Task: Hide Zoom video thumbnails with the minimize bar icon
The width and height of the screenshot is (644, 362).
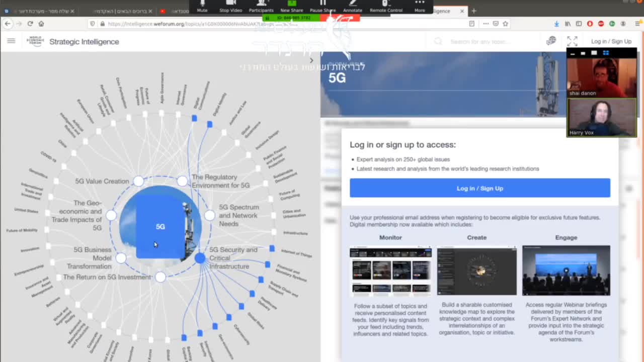Action: pyautogui.click(x=573, y=53)
